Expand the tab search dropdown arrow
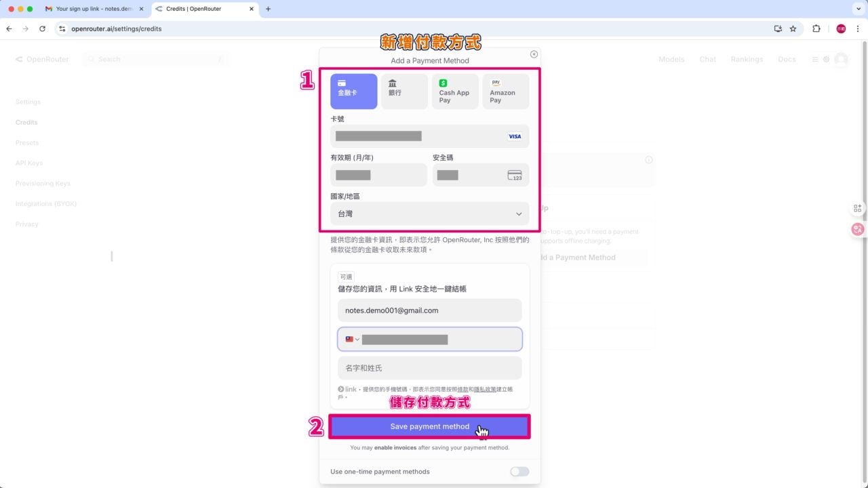Screen dimensions: 868x488 point(858,9)
